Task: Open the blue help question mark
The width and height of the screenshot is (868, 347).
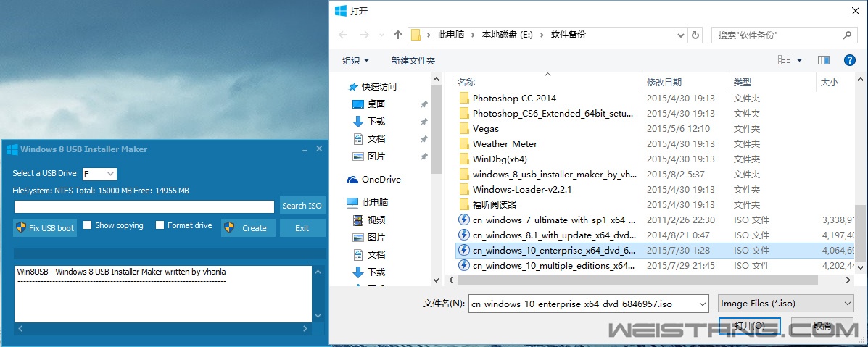Action: coord(850,60)
